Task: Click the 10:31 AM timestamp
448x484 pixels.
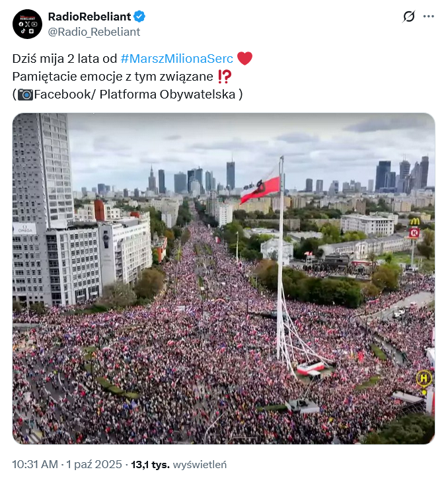Action: pos(35,464)
